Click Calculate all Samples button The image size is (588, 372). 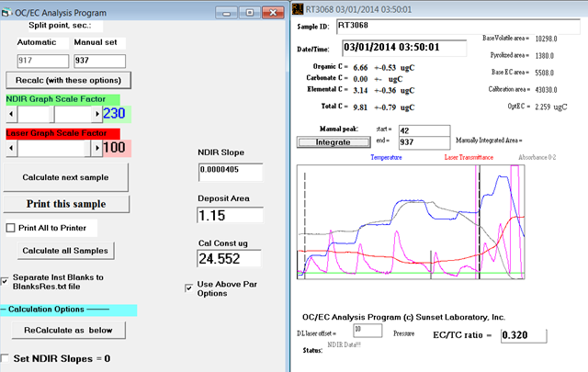[65, 251]
